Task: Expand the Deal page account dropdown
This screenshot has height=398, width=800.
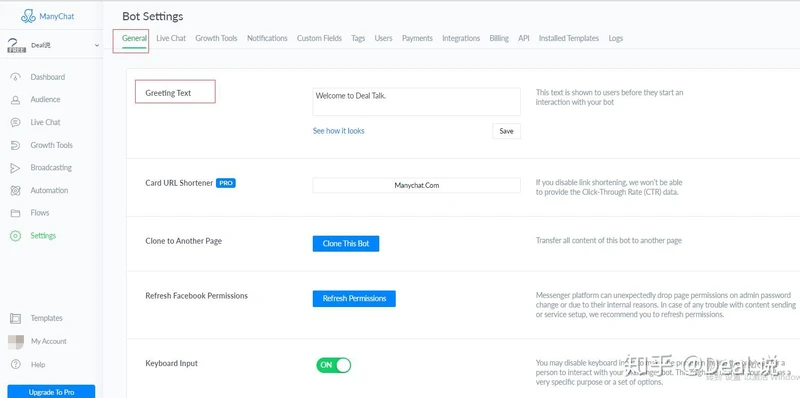Action: click(97, 45)
